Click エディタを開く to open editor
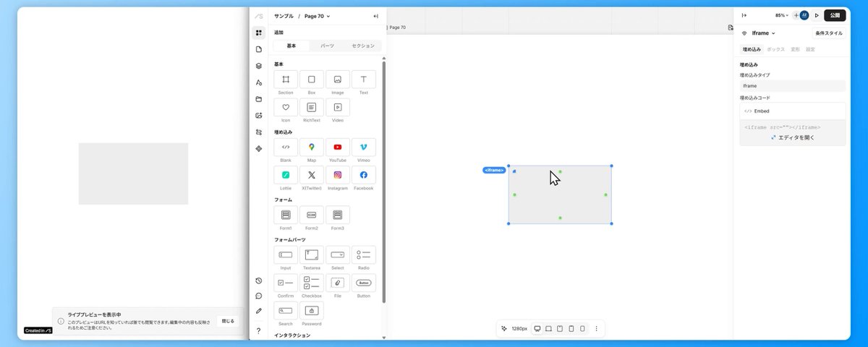Image resolution: width=868 pixels, height=347 pixels. coord(792,137)
